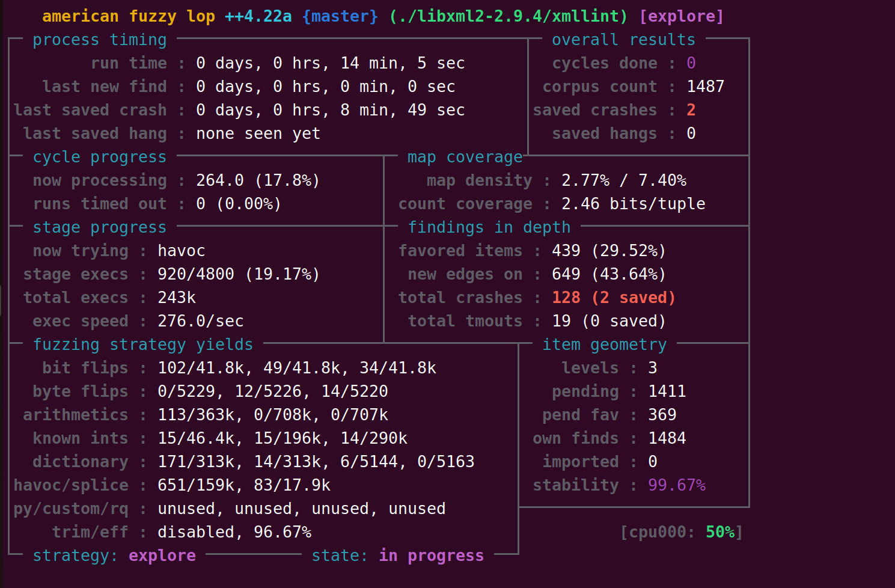
Task: Click total tmouts value '19 (0 saved)'
Action: (609, 321)
